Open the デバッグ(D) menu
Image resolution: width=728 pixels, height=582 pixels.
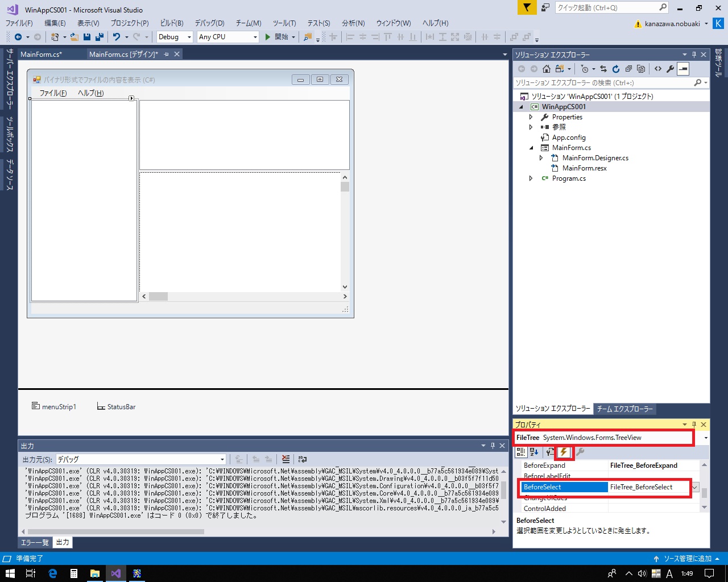coord(209,23)
